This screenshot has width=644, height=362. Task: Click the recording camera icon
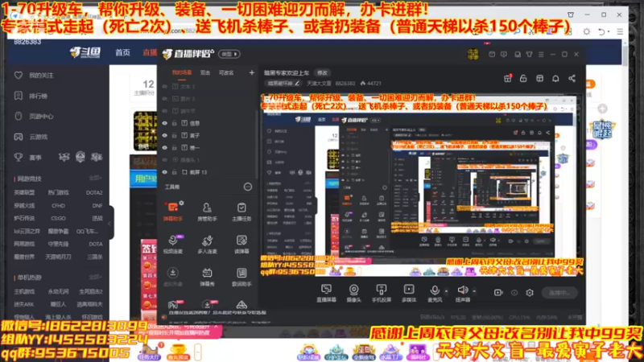point(498,293)
